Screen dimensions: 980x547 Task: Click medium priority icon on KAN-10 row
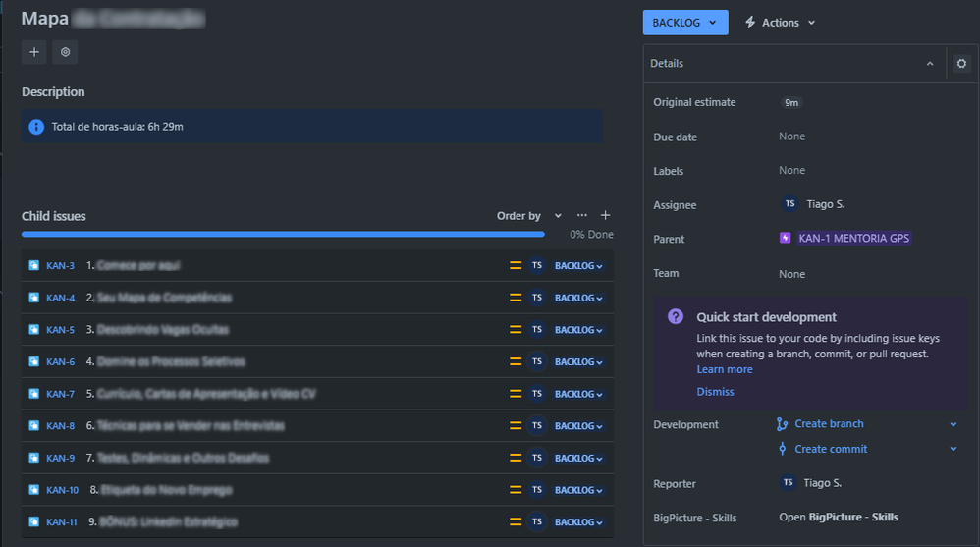click(x=515, y=490)
